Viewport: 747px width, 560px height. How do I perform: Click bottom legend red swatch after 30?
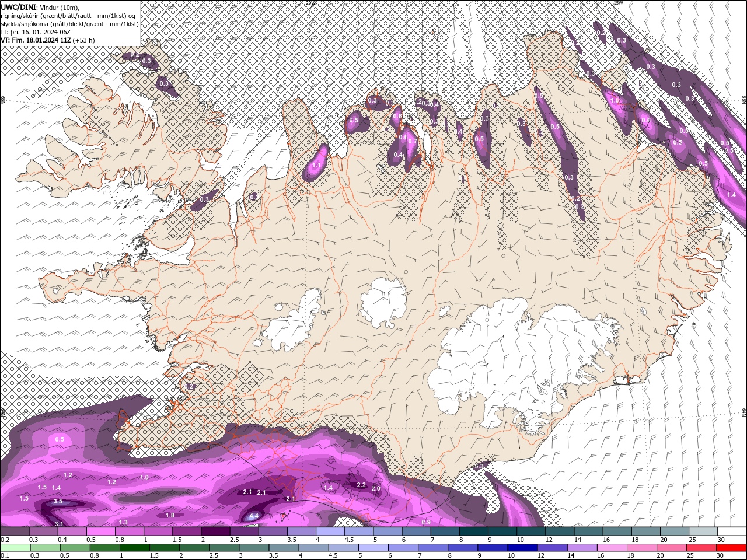[731, 548]
